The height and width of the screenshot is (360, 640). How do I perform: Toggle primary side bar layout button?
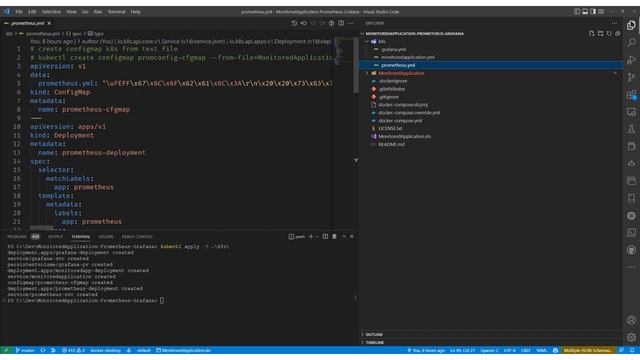pos(577,11)
